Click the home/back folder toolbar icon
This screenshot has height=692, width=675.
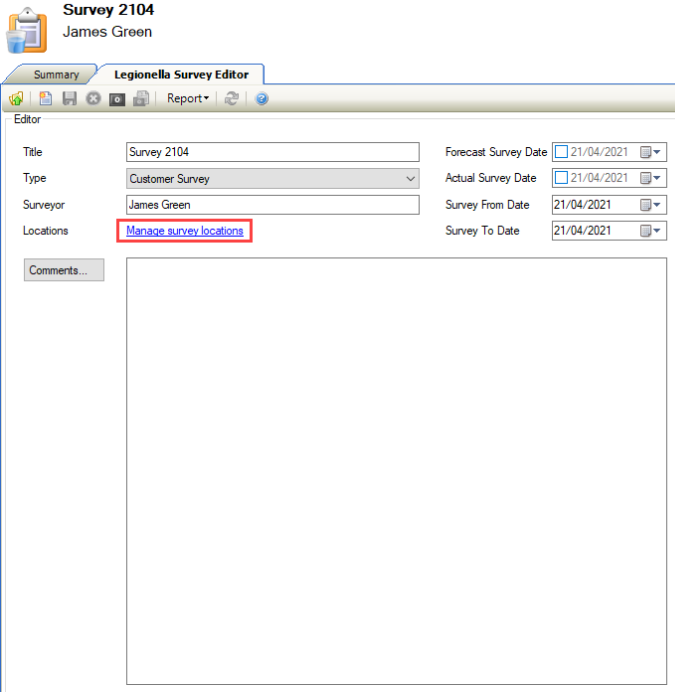point(16,99)
